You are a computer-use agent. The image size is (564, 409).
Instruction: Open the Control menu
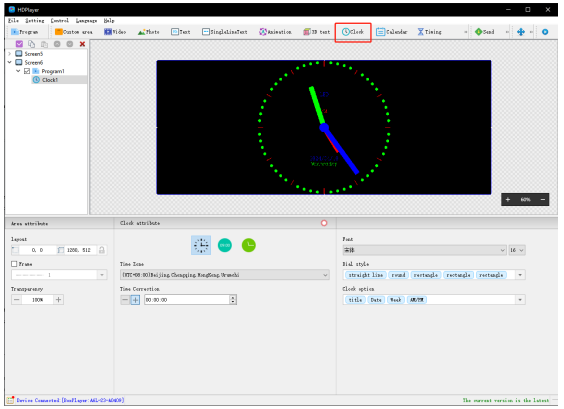60,21
